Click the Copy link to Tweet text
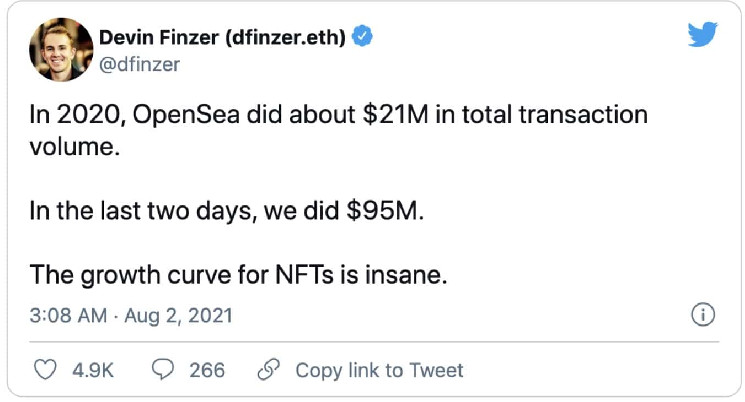Screen dimensions: 745x402 point(379,370)
